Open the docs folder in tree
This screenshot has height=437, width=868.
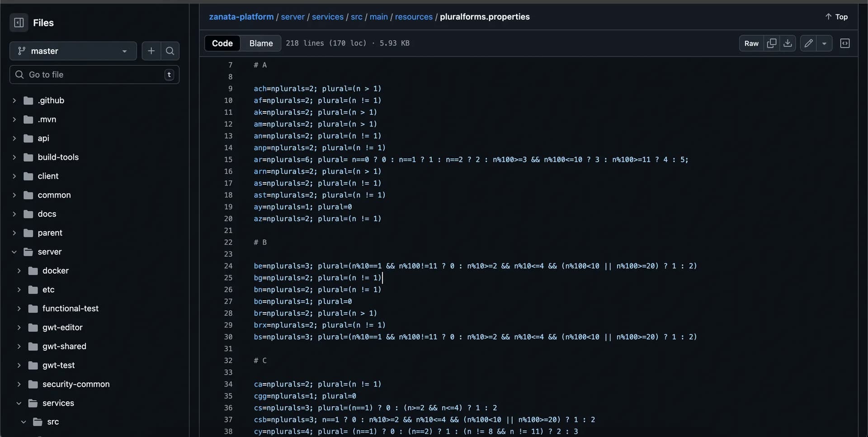[47, 214]
